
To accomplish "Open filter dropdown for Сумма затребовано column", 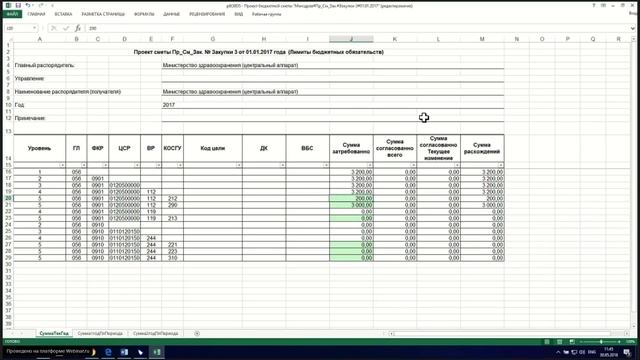I will [370, 165].
